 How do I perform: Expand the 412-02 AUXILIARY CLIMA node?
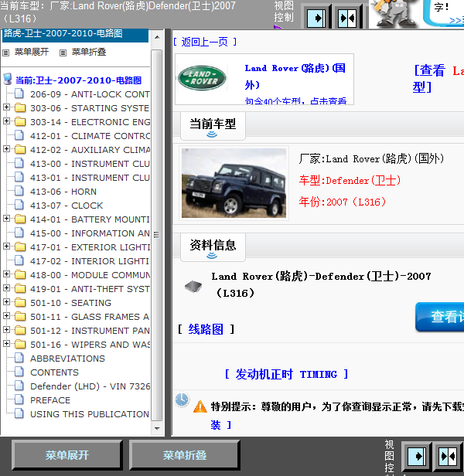6,148
